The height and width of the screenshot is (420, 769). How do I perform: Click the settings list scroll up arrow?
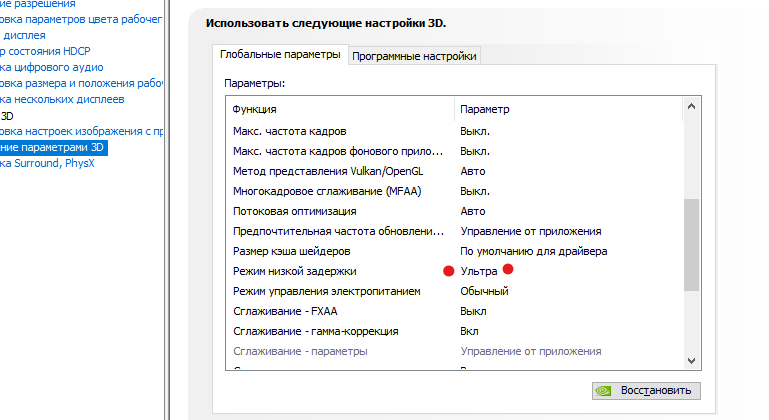click(692, 106)
